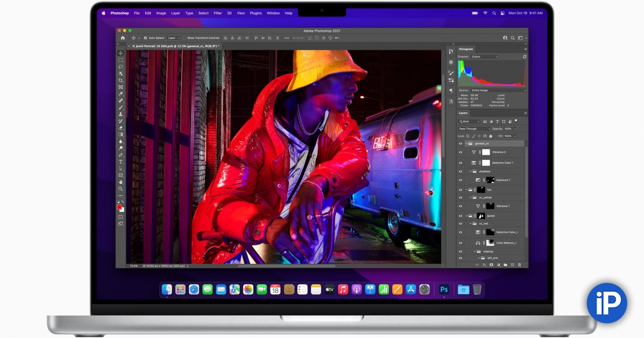Click the fx layer style button

point(484,264)
